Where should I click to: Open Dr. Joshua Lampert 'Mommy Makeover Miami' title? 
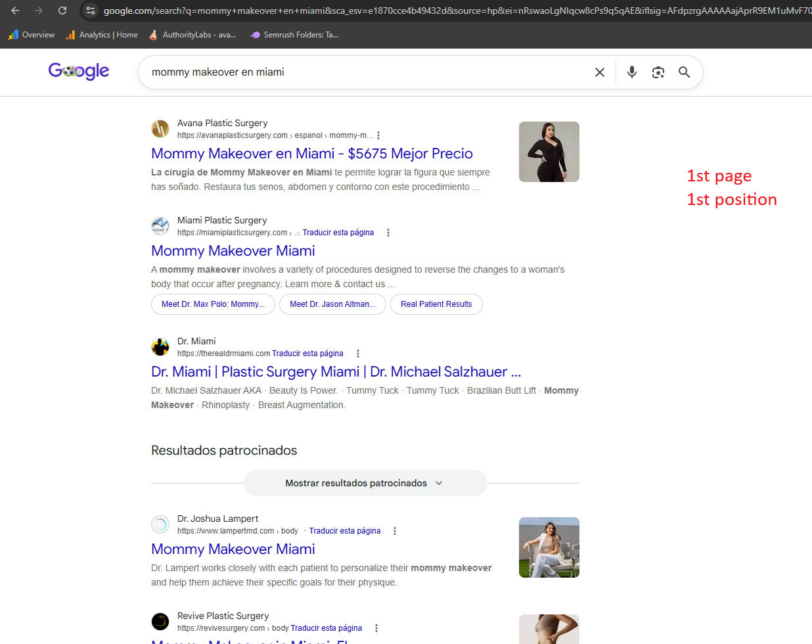coord(233,549)
